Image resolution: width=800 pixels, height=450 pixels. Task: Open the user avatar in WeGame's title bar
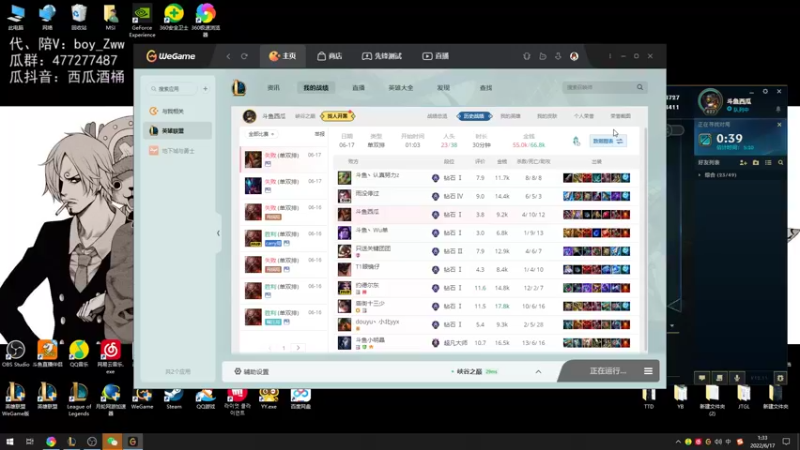[574, 56]
